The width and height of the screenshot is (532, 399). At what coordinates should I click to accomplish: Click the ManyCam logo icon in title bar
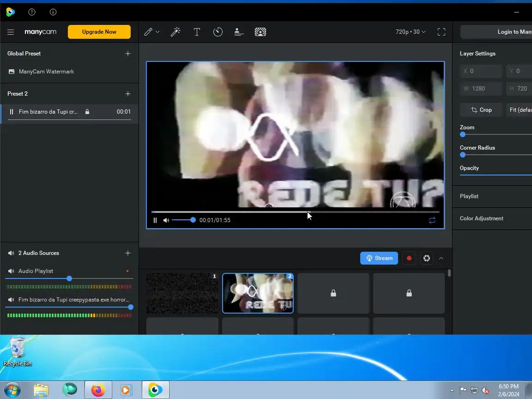pos(11,12)
